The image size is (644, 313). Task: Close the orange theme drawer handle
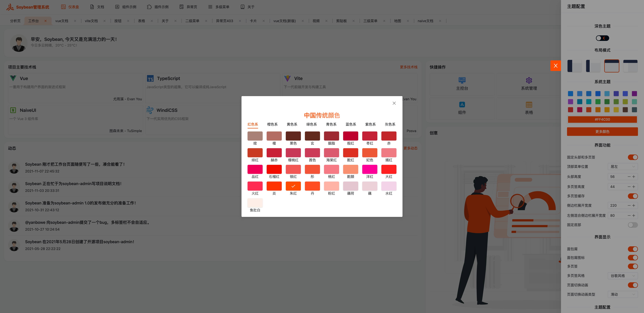[555, 66]
